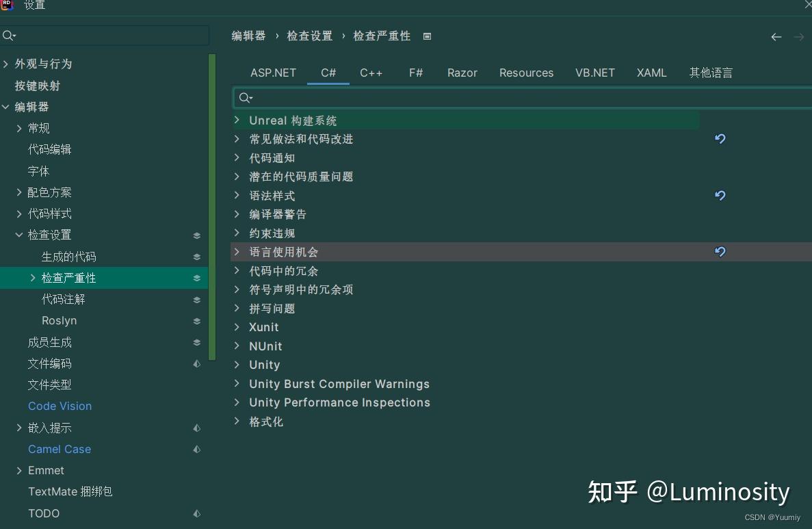Image resolution: width=812 pixels, height=529 pixels.
Task: Reset 语法样式 inspection settings
Action: pos(720,196)
